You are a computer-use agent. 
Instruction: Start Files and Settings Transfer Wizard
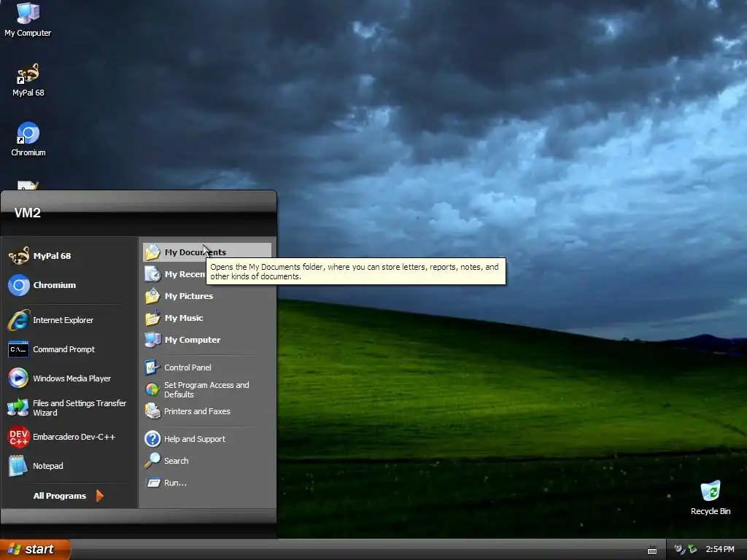69,408
